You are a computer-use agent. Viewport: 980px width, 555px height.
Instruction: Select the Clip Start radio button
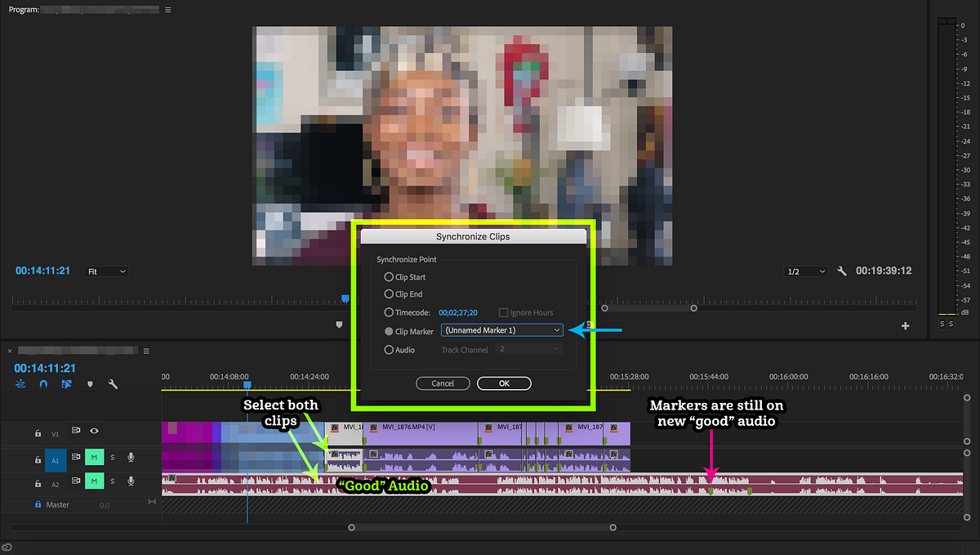click(x=390, y=276)
